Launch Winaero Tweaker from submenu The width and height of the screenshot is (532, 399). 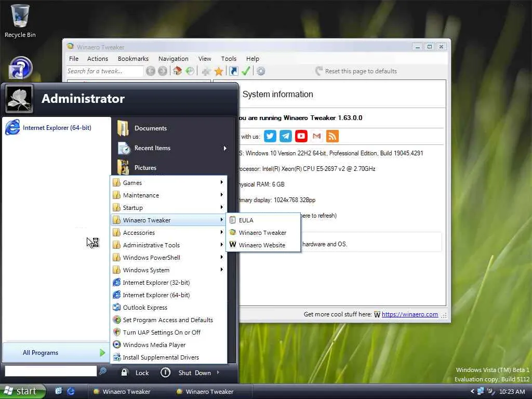[x=263, y=232]
